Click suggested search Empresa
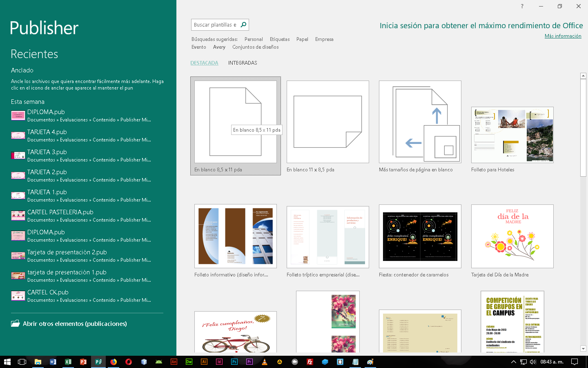588x368 pixels. tap(324, 39)
